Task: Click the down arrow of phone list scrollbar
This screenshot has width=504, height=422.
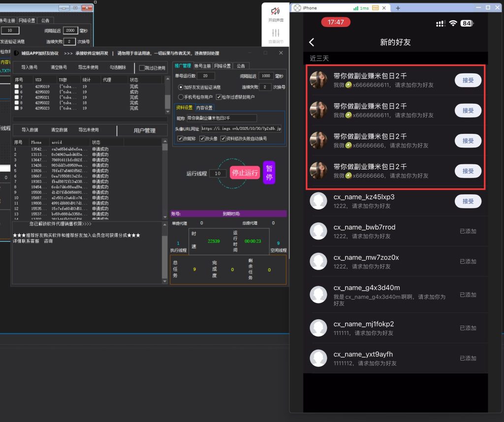Action: (x=164, y=217)
